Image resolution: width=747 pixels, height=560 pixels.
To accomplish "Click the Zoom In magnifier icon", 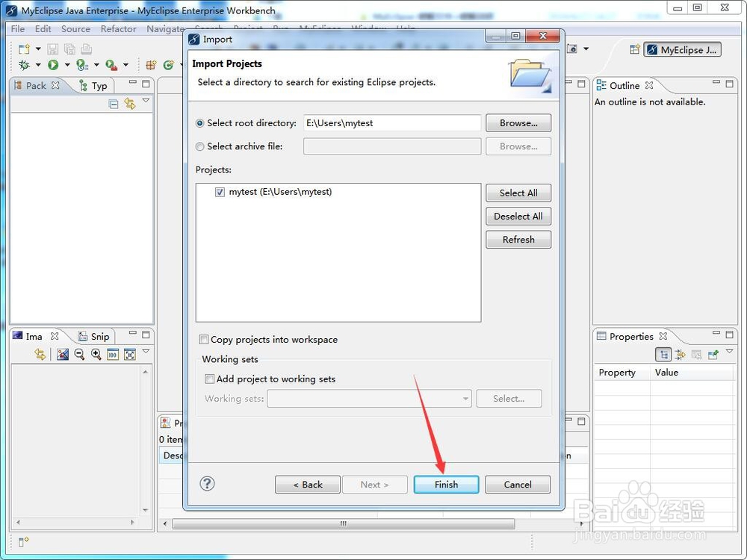I will pos(96,354).
